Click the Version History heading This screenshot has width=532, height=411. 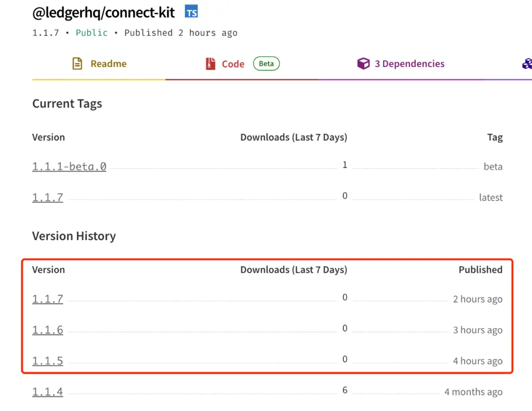pyautogui.click(x=74, y=236)
